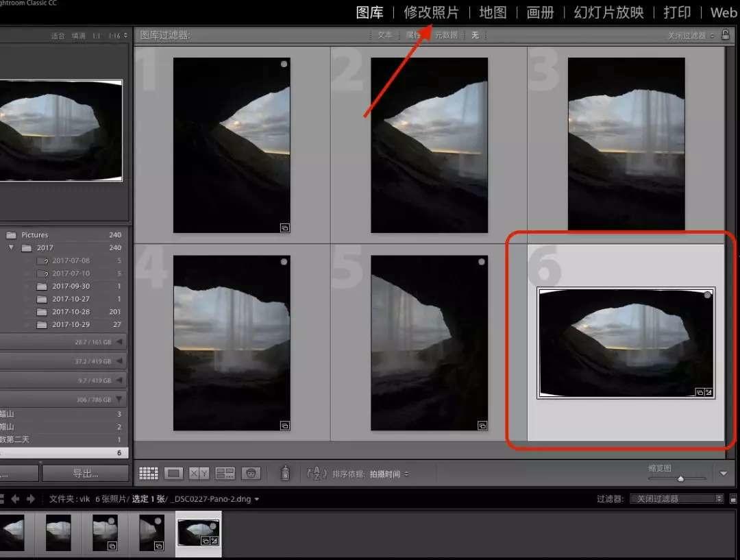Screen dimensions: 740x560
Task: Switch to Grid view in the toolbar
Action: [148, 473]
